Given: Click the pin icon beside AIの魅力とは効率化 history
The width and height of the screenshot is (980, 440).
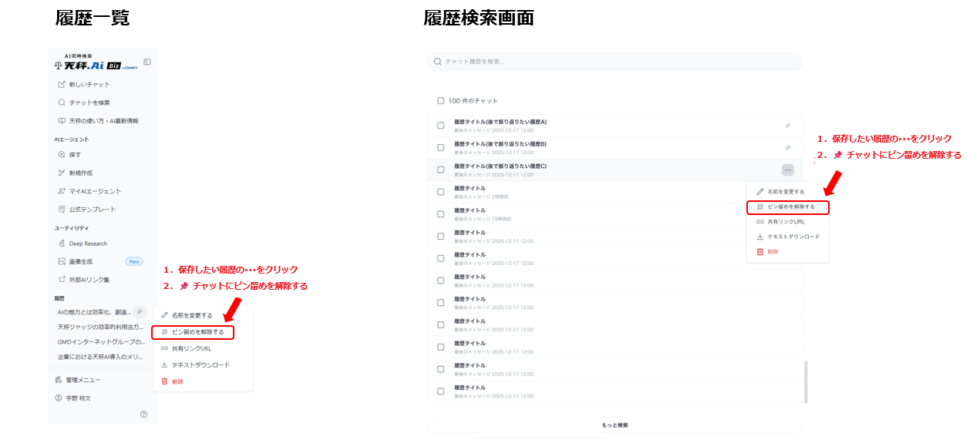Looking at the screenshot, I should coord(140,312).
